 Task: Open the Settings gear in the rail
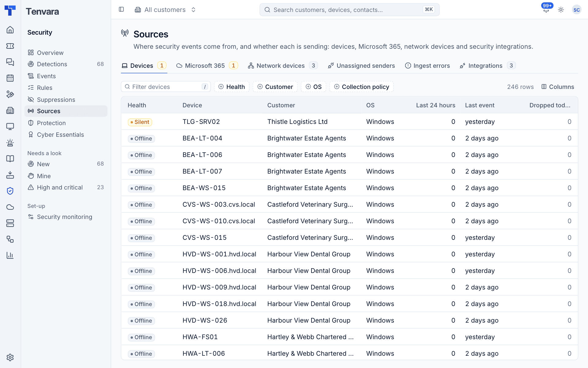(10, 357)
